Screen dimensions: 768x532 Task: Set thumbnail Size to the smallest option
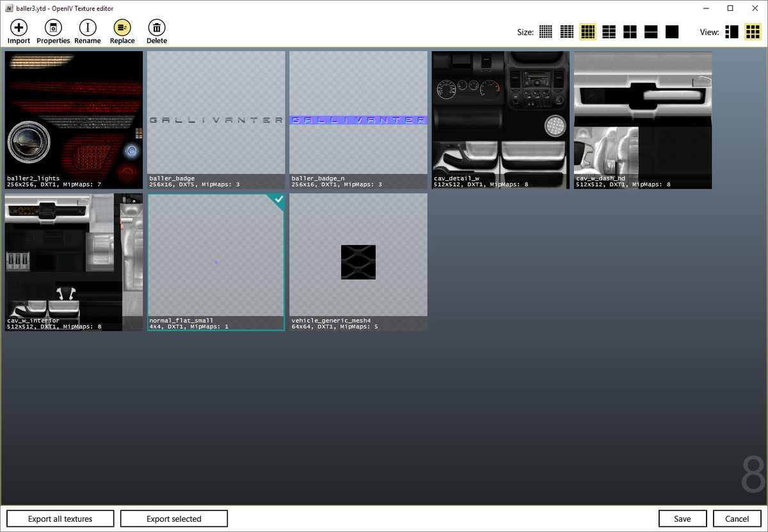(546, 31)
